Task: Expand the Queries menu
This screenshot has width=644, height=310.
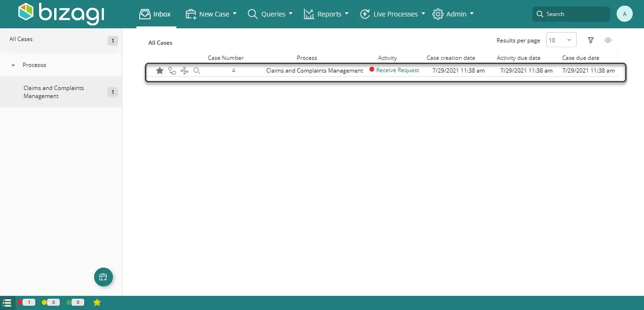Action: click(x=270, y=14)
